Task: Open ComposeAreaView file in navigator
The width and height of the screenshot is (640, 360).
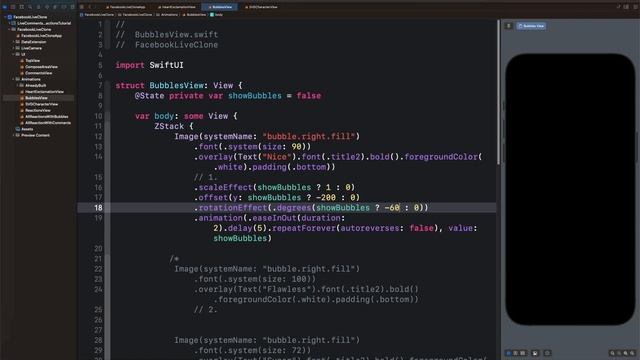Action: 39,67
